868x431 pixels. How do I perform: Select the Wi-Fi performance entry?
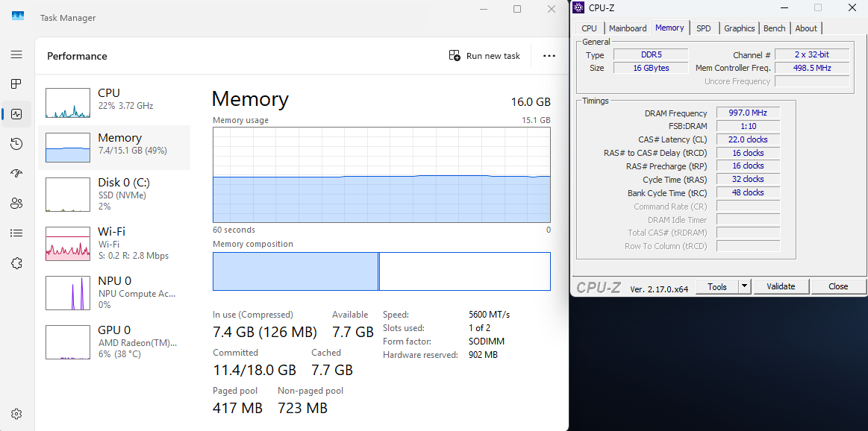pos(113,243)
